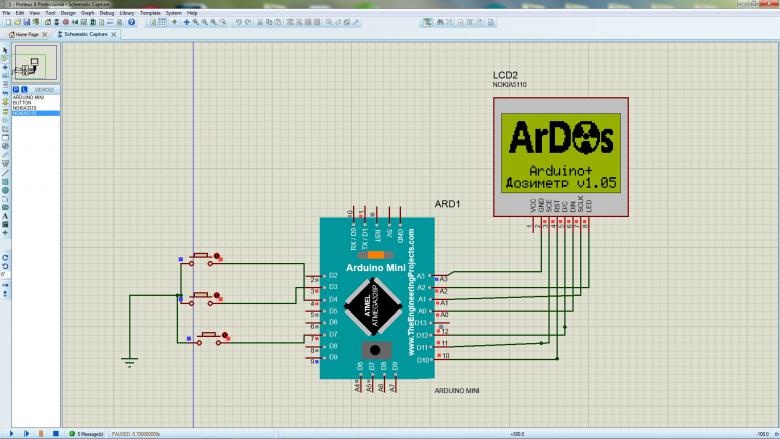Click the Redo arrow icon
This screenshot has width=780, height=439.
click(248, 22)
